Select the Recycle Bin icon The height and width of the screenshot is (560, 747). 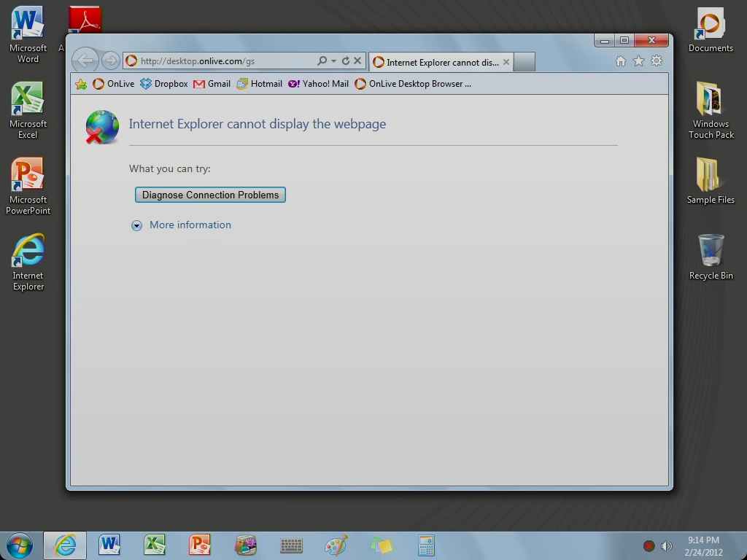(x=711, y=257)
